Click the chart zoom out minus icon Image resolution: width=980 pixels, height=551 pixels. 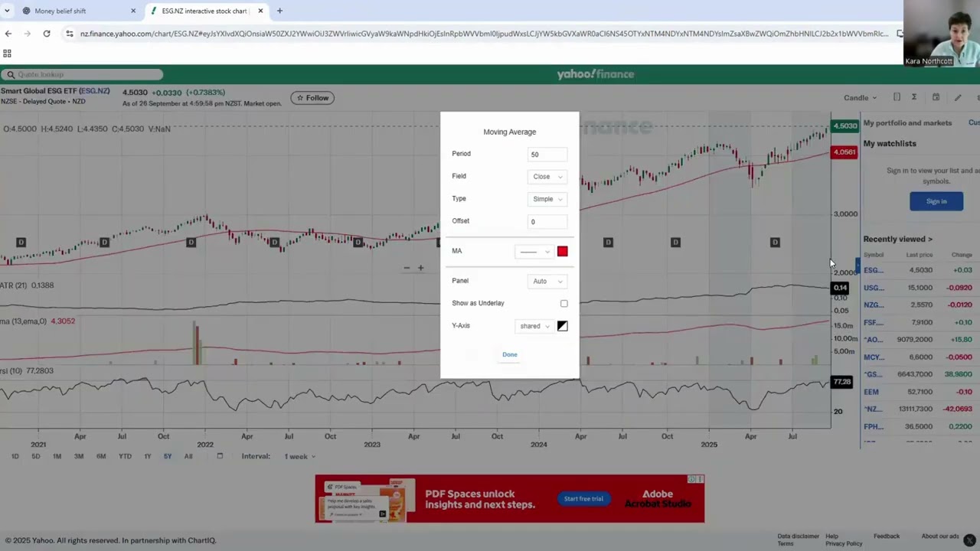(407, 268)
